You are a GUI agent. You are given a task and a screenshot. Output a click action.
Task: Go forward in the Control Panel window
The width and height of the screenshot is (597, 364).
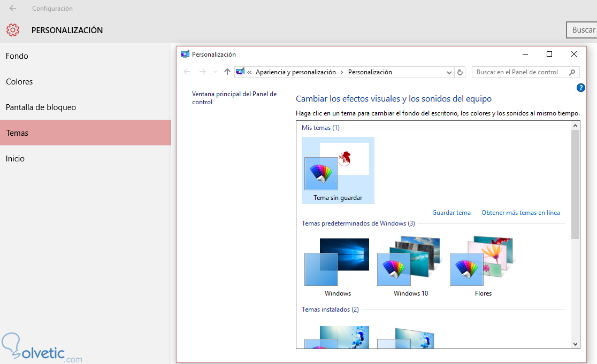pyautogui.click(x=203, y=72)
